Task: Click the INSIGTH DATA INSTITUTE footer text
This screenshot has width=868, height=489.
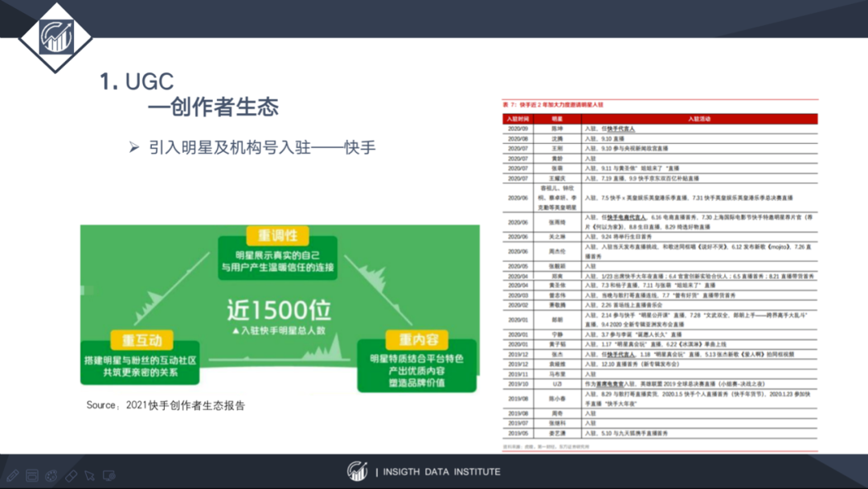Action: pyautogui.click(x=441, y=472)
